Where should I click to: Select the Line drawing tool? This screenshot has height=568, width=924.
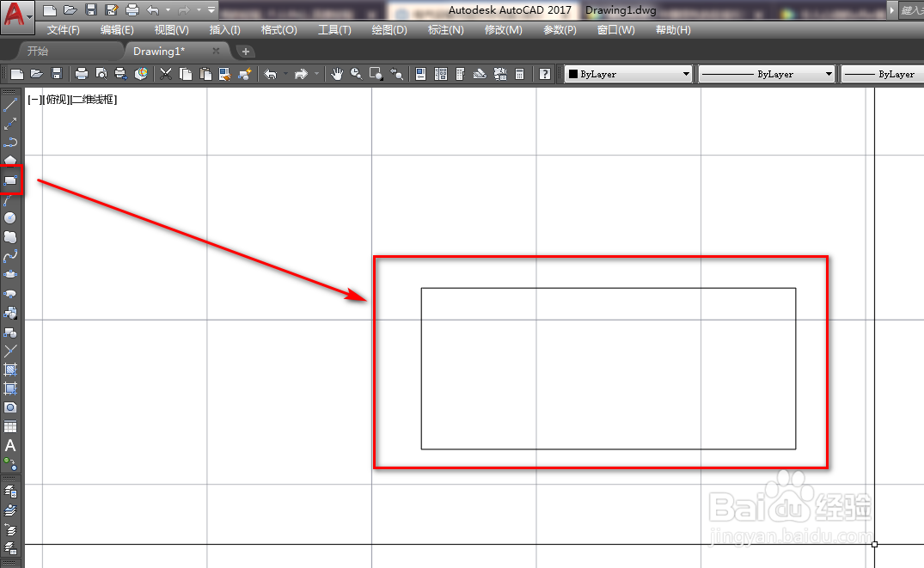pos(10,105)
